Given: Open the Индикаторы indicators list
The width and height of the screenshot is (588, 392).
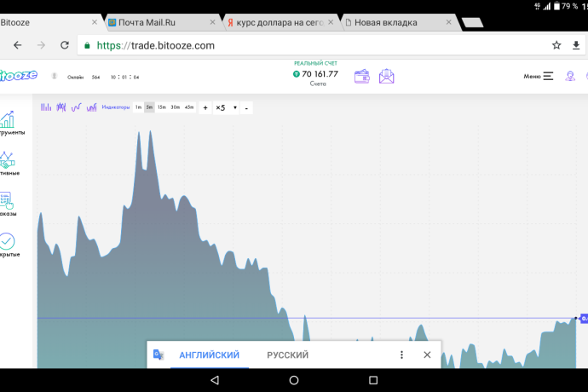Looking at the screenshot, I should click(x=116, y=107).
